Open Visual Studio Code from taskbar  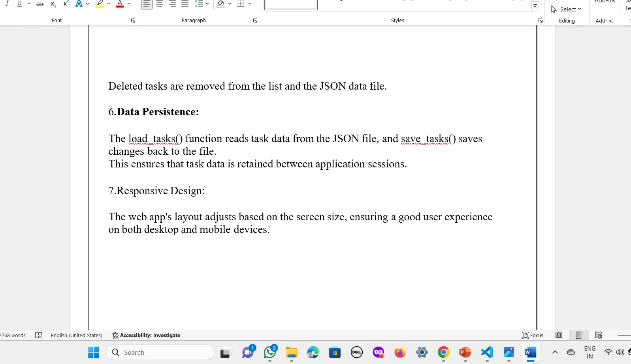(487, 352)
